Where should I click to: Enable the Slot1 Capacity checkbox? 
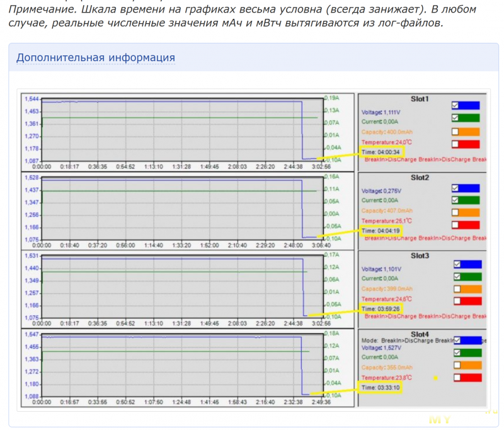(455, 132)
